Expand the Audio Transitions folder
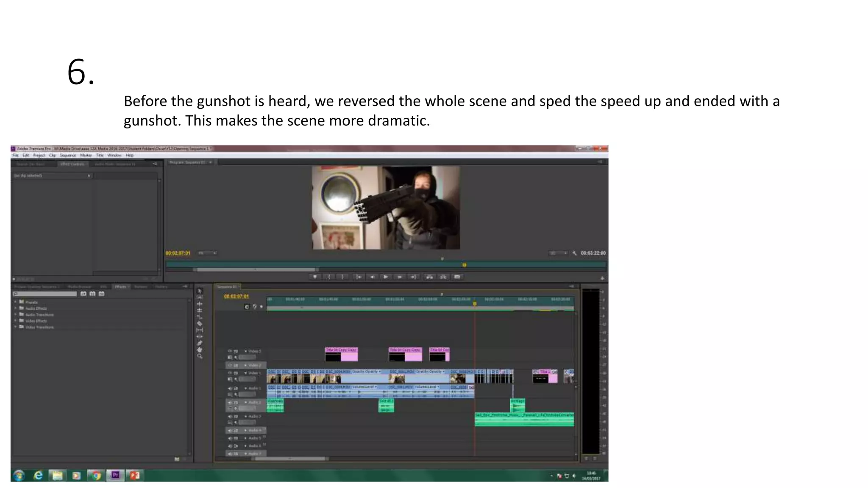Screen dimensions: 868x488 [16, 315]
